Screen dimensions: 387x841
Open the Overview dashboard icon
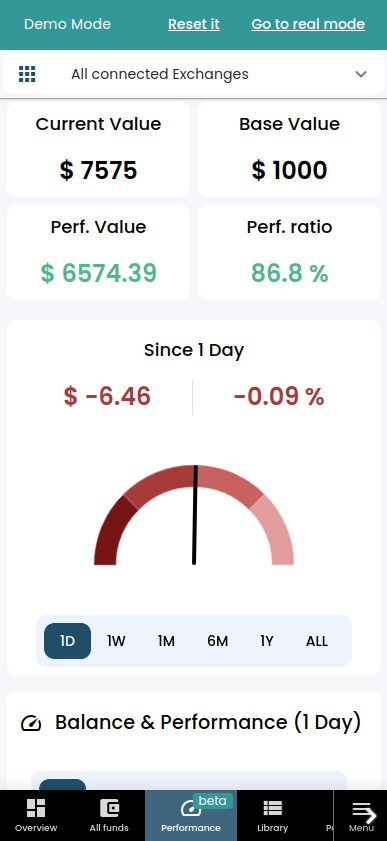point(36,808)
